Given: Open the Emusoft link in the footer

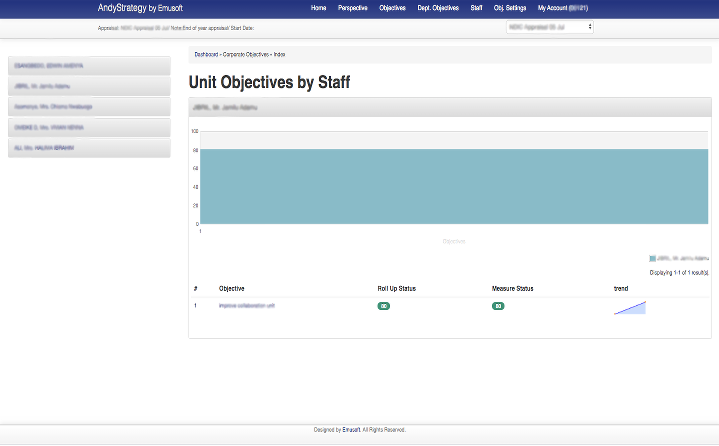Looking at the screenshot, I should (x=351, y=429).
